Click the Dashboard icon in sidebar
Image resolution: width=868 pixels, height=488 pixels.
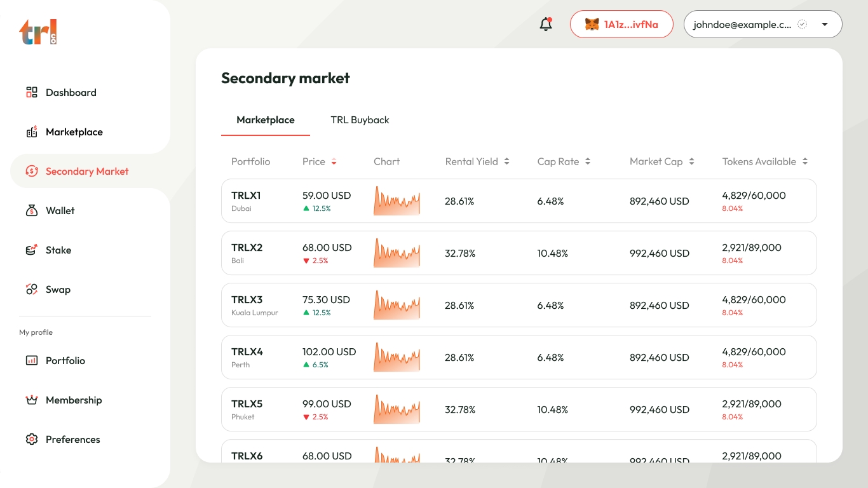tap(32, 93)
